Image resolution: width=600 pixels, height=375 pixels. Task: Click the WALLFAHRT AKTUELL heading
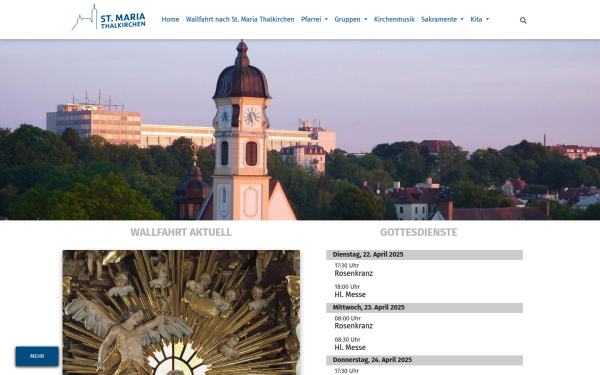point(181,232)
